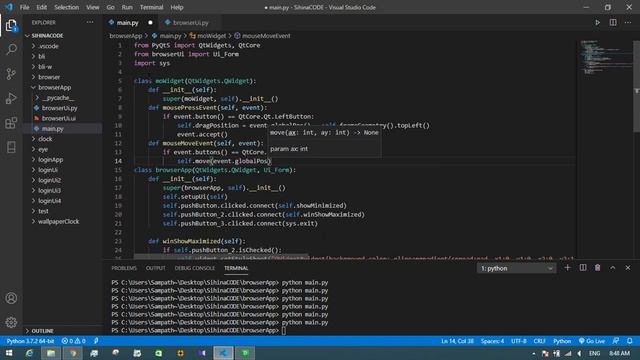The height and width of the screenshot is (360, 640).
Task: Maximize the terminal panel size
Action: click(x=613, y=268)
